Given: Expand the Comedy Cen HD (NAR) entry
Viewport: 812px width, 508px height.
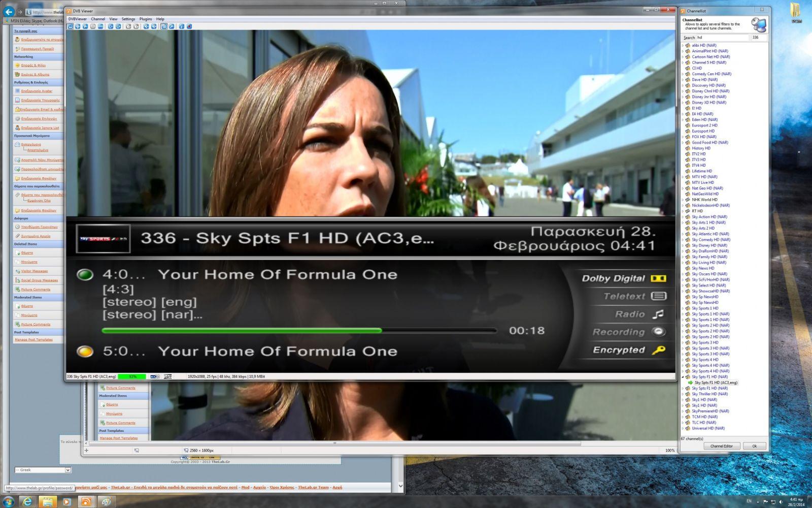Looking at the screenshot, I should pyautogui.click(x=683, y=74).
